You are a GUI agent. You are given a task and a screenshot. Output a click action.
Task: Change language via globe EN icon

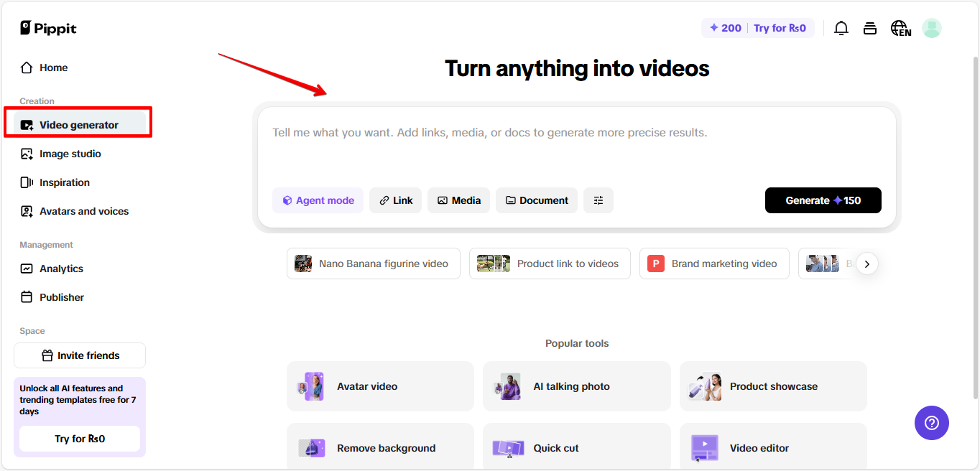coord(901,28)
